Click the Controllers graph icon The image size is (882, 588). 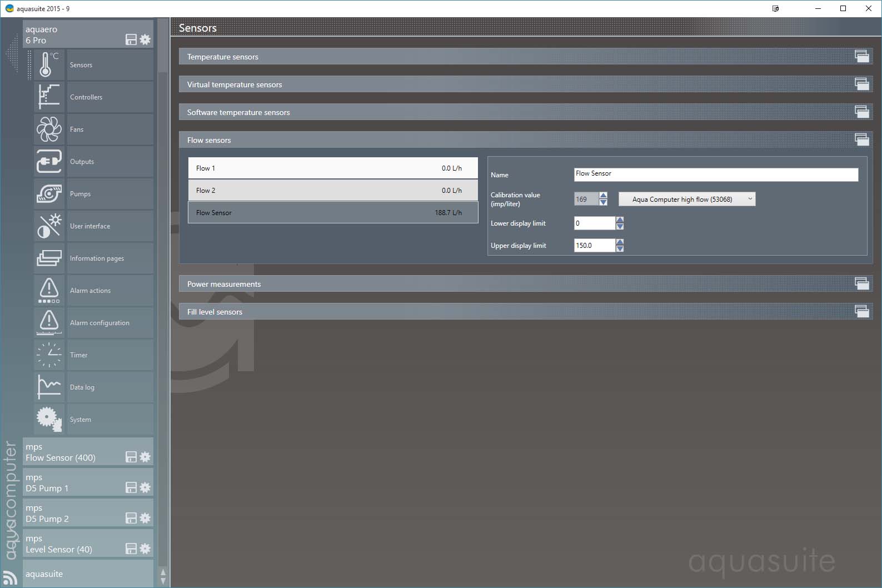(x=49, y=97)
